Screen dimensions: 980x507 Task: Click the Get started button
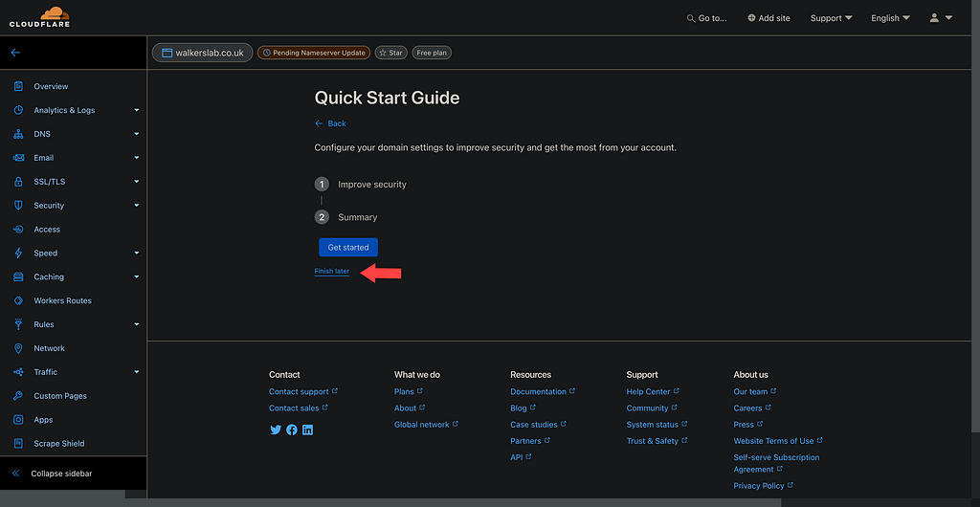(x=348, y=248)
